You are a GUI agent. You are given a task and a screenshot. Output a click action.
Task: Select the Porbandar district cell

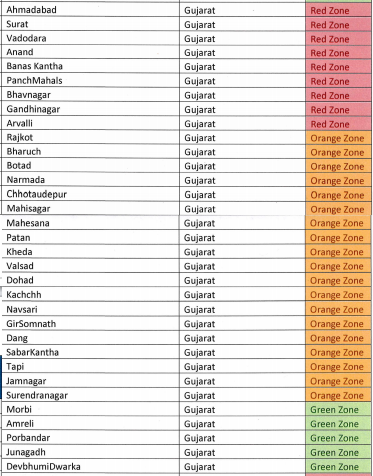pyautogui.click(x=90, y=438)
